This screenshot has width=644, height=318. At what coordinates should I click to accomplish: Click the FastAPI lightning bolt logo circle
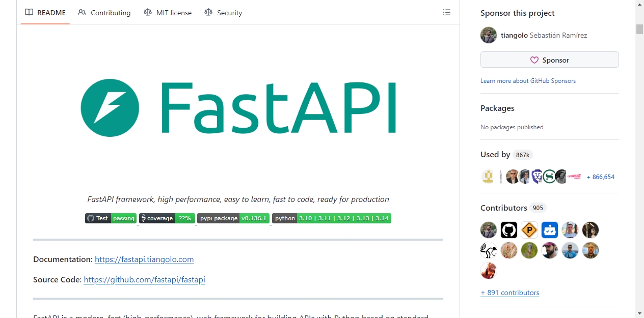pos(110,108)
